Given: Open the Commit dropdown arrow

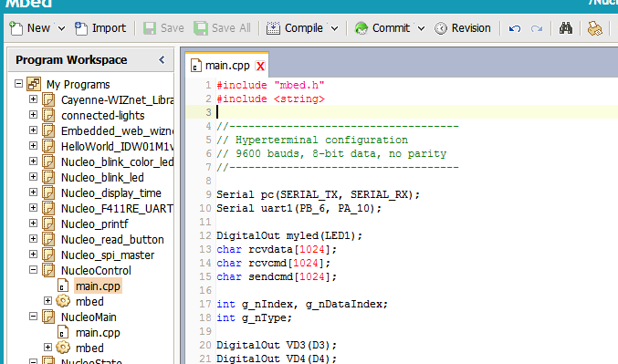Looking at the screenshot, I should coord(422,28).
